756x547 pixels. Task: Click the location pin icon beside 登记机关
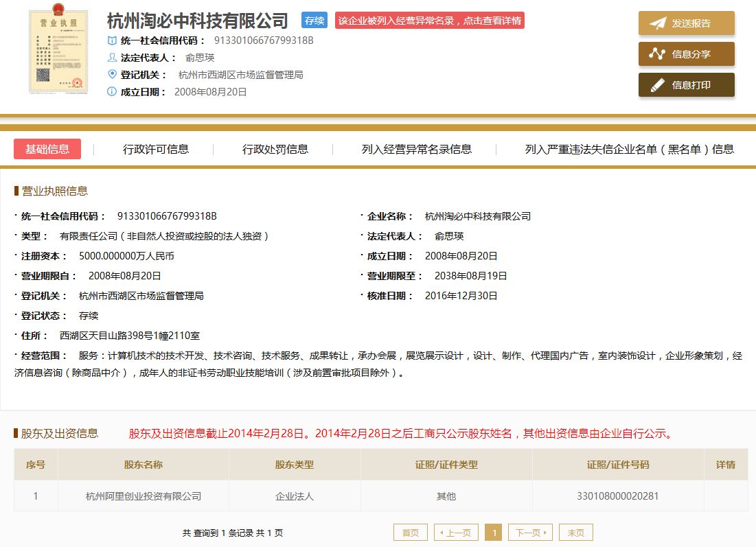click(112, 75)
